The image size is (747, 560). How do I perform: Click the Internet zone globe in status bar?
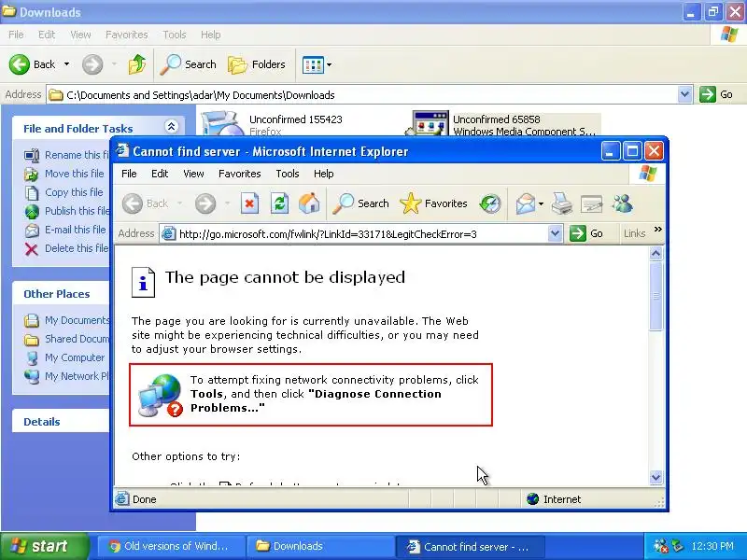533,499
